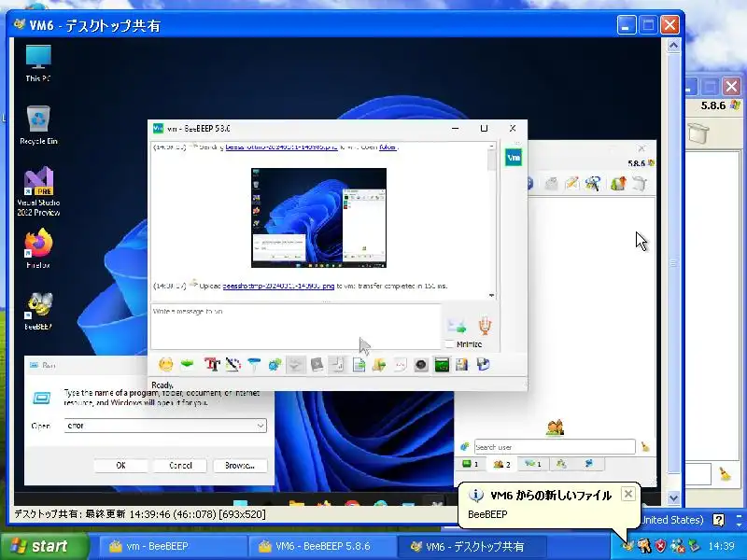Select the users tab labeled 2
The width and height of the screenshot is (747, 560).
coord(501,464)
